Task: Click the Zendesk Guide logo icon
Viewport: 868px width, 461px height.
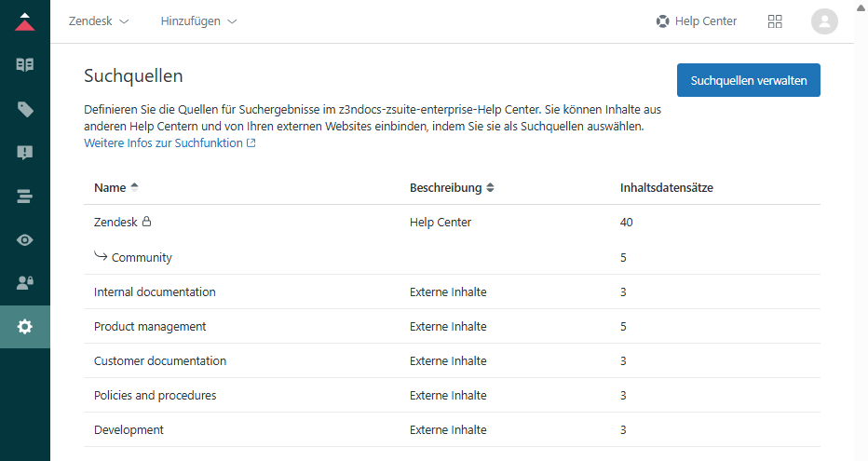Action: coord(25,21)
